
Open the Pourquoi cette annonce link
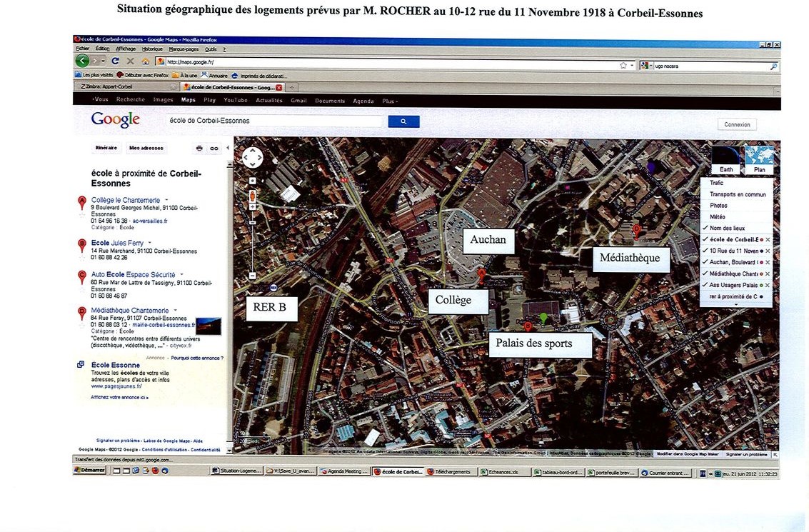(x=196, y=358)
